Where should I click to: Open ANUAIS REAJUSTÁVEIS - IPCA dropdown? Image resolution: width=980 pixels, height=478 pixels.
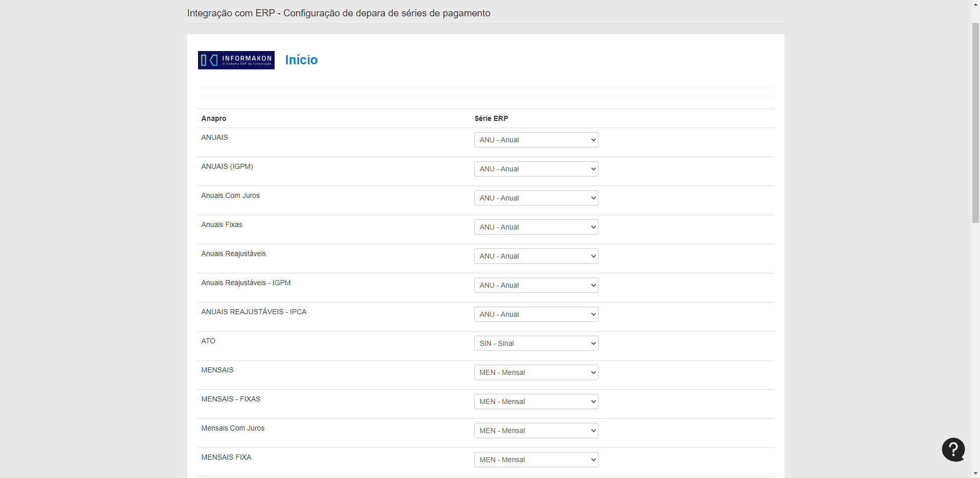click(x=536, y=314)
